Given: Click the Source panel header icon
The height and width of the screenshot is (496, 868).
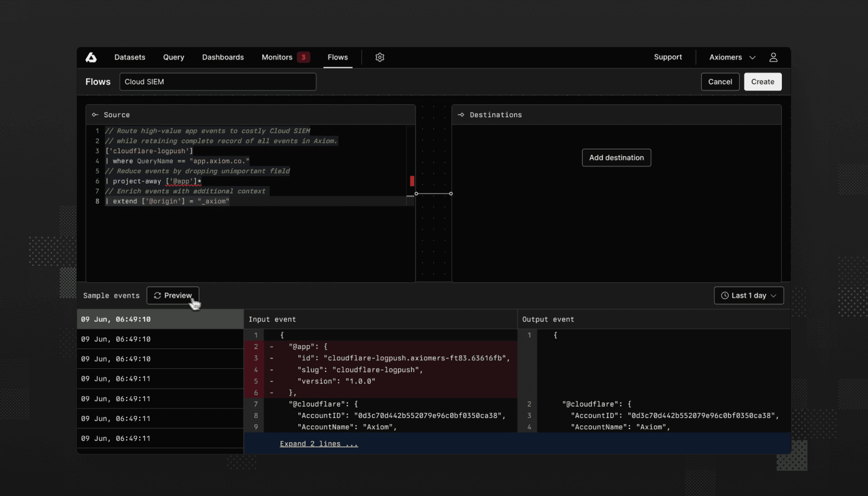Looking at the screenshot, I should [95, 115].
